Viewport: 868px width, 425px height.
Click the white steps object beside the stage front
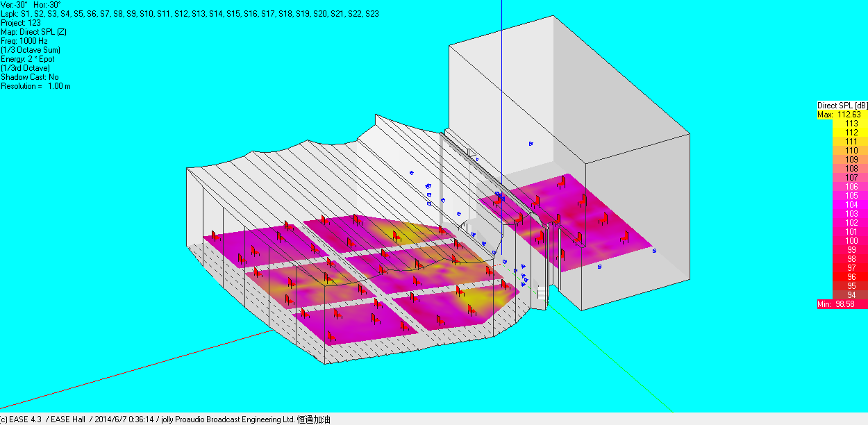(542, 294)
